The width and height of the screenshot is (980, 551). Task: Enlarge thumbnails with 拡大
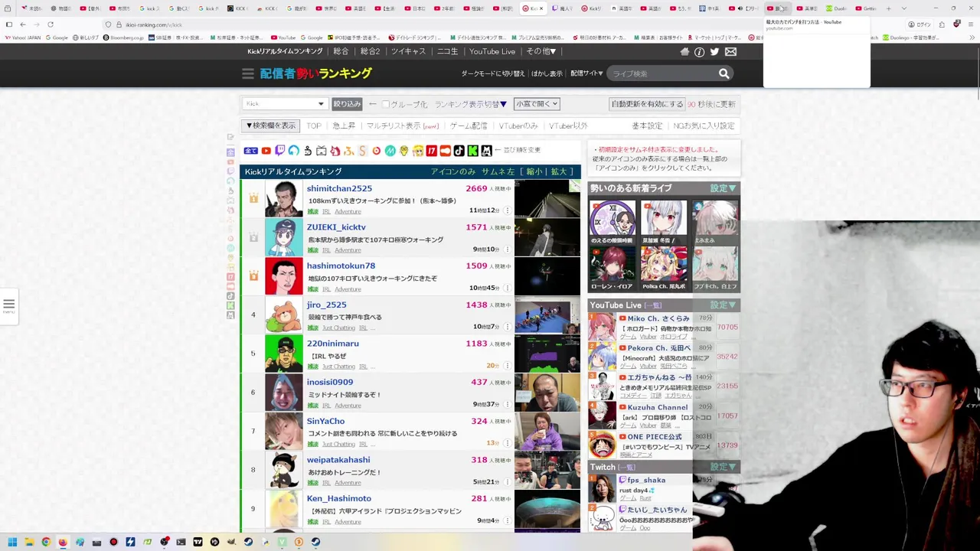559,171
